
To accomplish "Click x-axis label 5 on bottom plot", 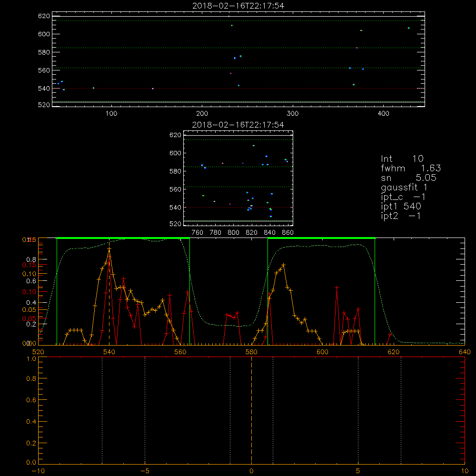I will coord(358,471).
